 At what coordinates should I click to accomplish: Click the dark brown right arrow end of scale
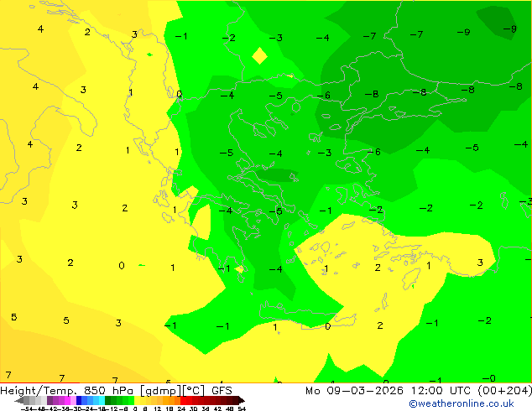tap(242, 400)
